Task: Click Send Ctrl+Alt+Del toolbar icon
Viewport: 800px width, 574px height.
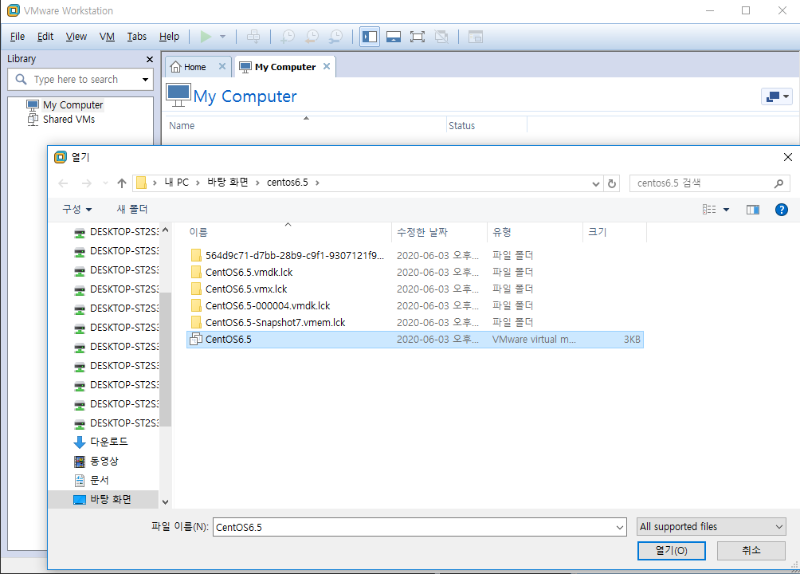Action: [253, 37]
